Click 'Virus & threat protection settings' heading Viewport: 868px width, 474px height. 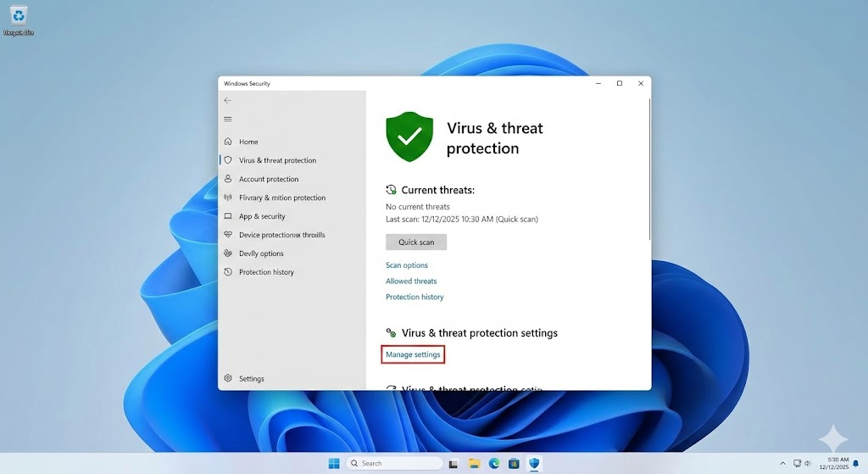pos(480,332)
